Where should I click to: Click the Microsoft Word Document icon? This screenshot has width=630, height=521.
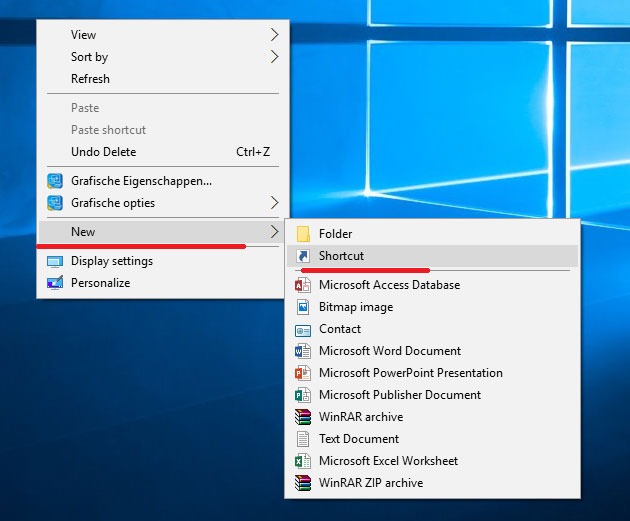coord(303,351)
